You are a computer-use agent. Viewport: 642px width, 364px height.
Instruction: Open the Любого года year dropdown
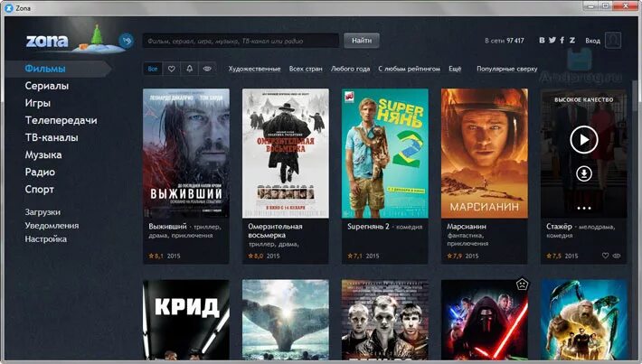[351, 69]
